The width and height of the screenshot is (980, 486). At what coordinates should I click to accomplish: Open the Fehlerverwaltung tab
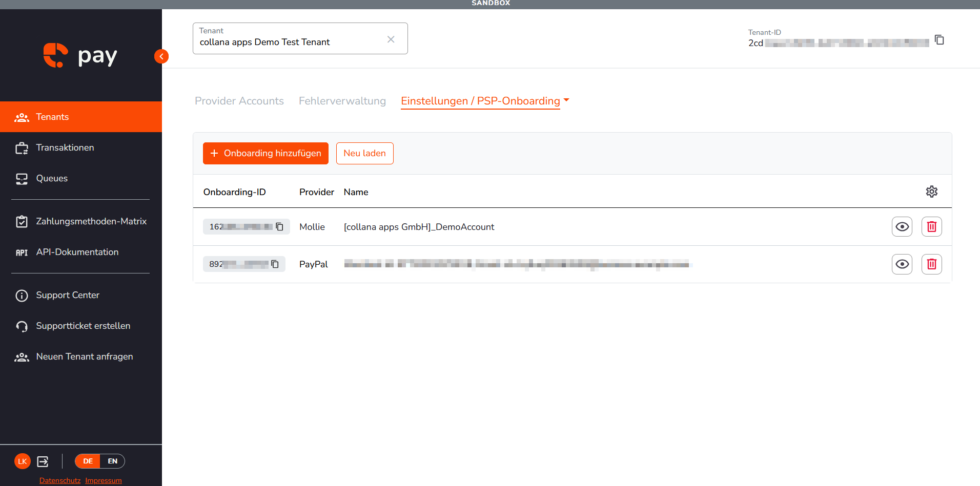342,101
